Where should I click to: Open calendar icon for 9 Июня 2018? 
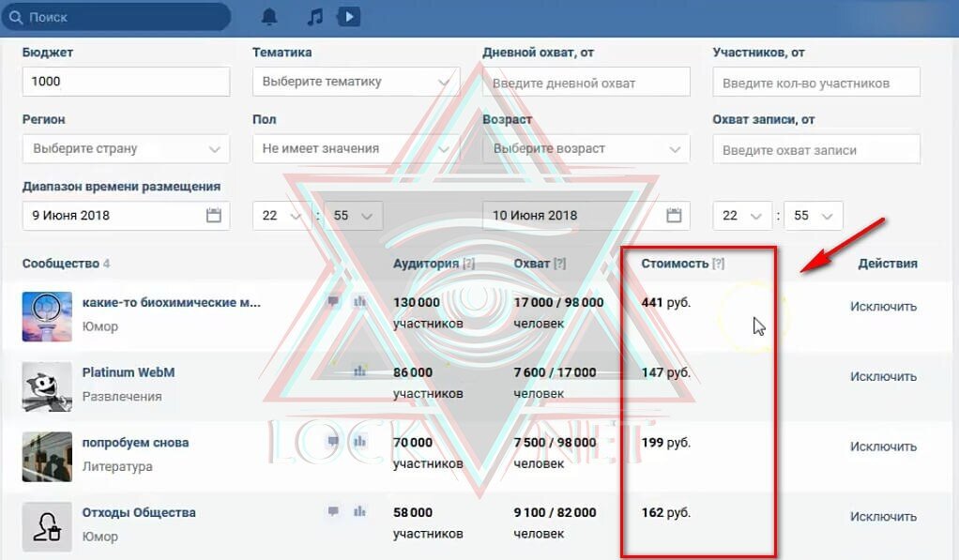(213, 215)
